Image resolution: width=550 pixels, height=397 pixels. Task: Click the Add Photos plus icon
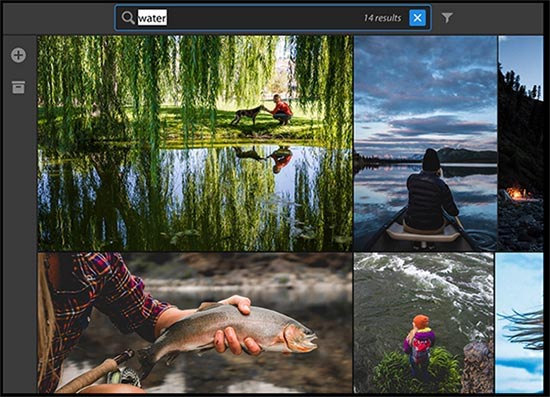(x=18, y=55)
